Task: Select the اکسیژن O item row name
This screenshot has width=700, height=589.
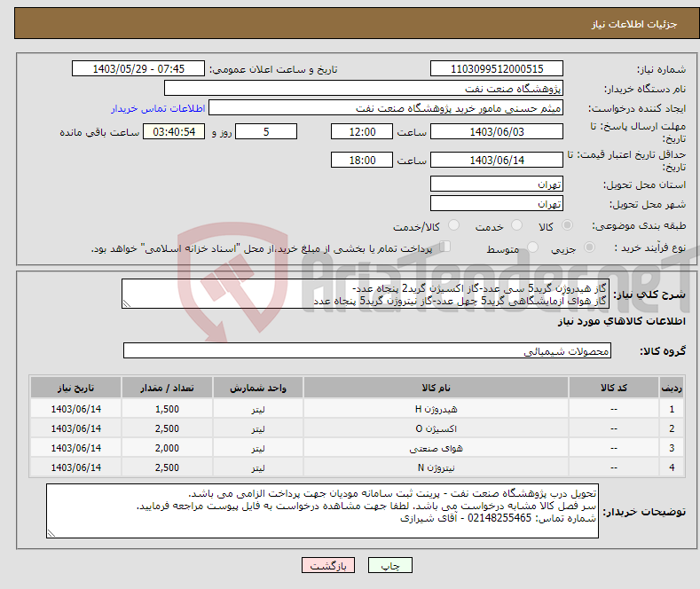Action: click(436, 428)
